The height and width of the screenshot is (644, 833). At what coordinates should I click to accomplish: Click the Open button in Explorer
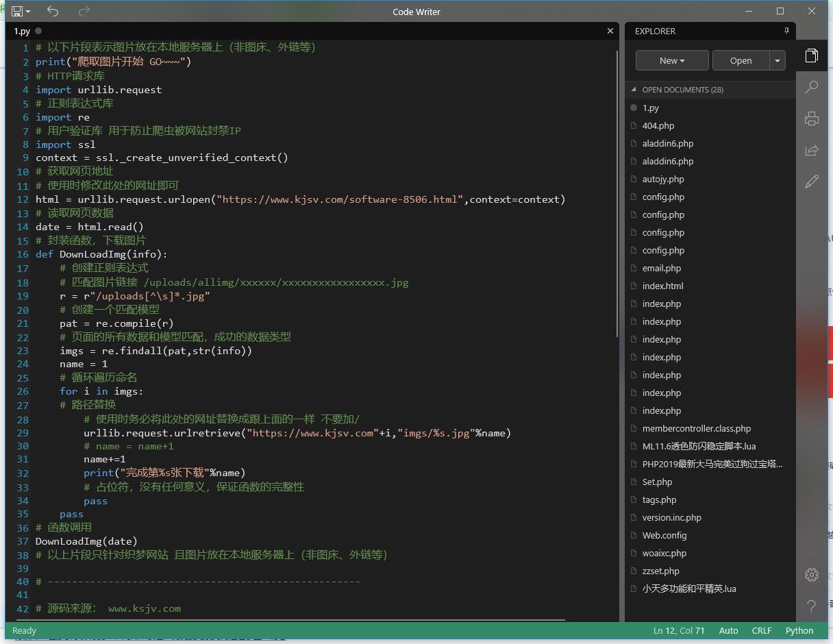(741, 60)
